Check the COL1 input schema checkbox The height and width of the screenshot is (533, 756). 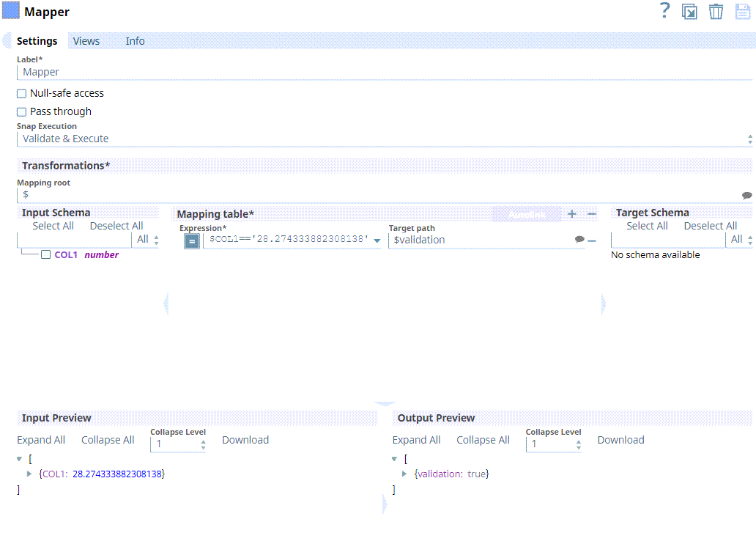click(45, 255)
